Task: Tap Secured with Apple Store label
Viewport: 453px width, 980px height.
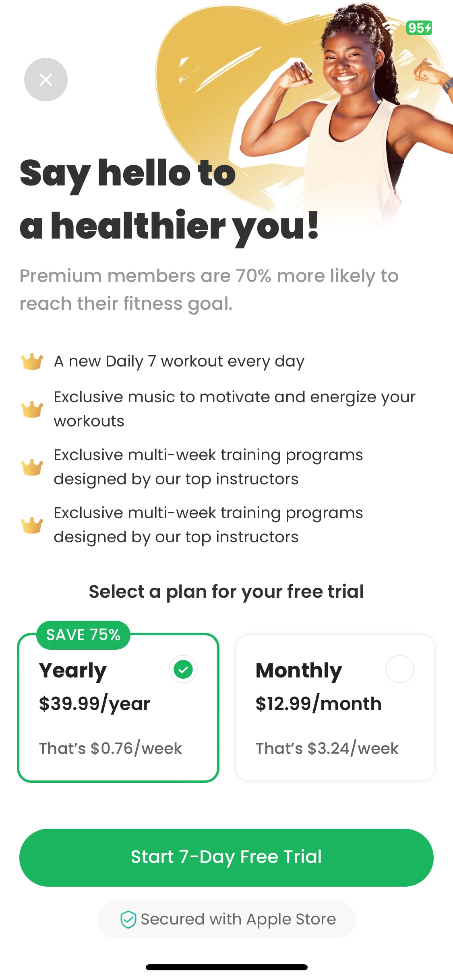Action: [x=238, y=919]
